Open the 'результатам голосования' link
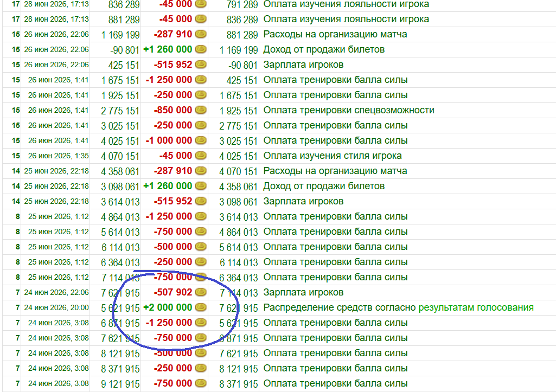Image resolution: width=556 pixels, height=392 pixels. pyautogui.click(x=476, y=307)
